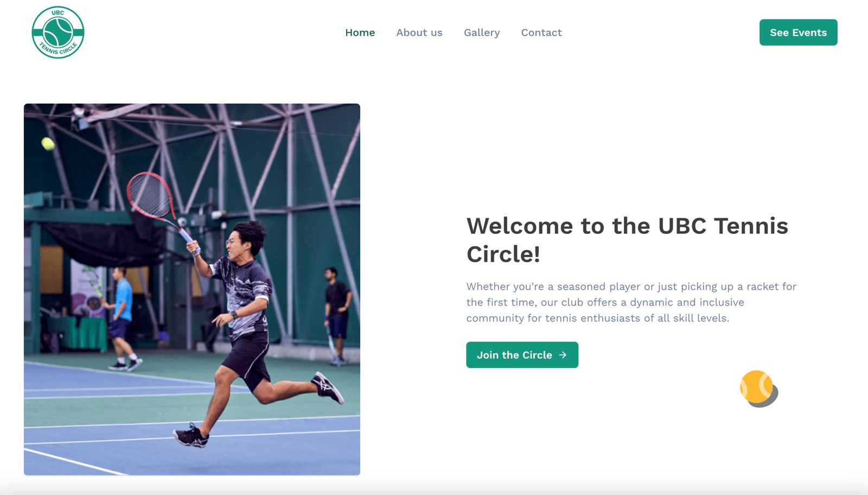Click the tennis ball graphic inside the logo
Image resolution: width=868 pixels, height=495 pixels.
[58, 32]
